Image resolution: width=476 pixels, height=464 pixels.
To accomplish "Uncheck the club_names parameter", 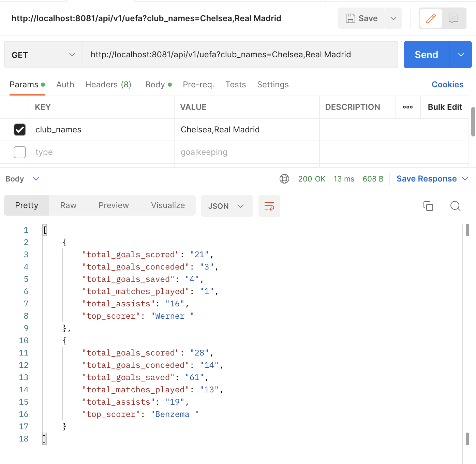I will pos(19,130).
